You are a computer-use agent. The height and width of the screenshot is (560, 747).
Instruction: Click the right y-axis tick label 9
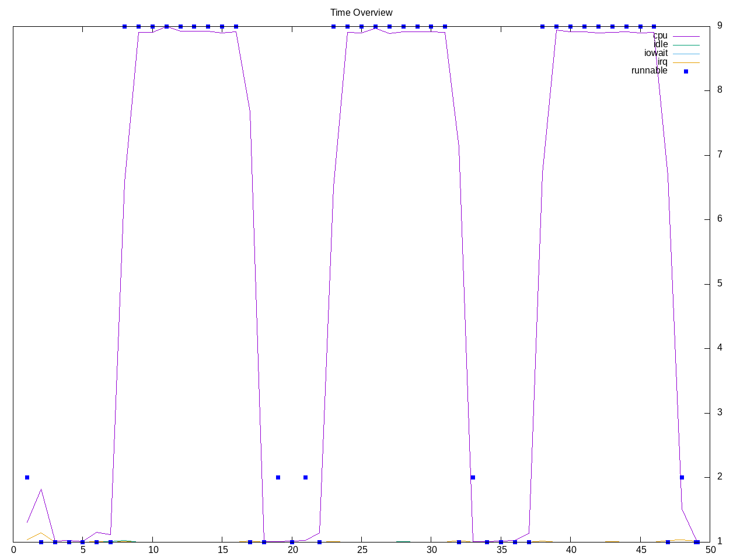click(x=720, y=26)
